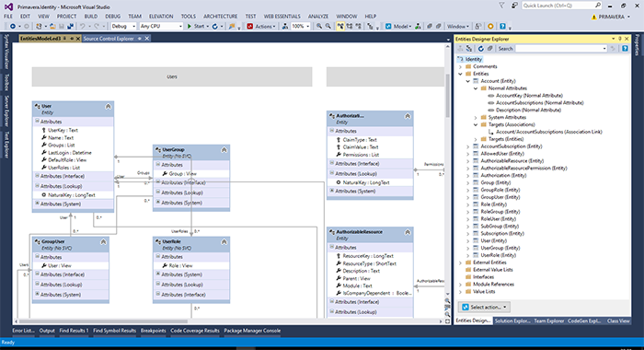
Task: Click the notifications filter icon near Quick Launch
Action: coord(501,6)
